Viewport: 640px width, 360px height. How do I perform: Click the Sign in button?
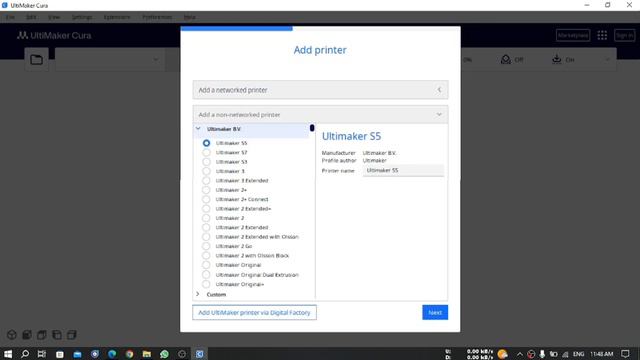(x=624, y=36)
